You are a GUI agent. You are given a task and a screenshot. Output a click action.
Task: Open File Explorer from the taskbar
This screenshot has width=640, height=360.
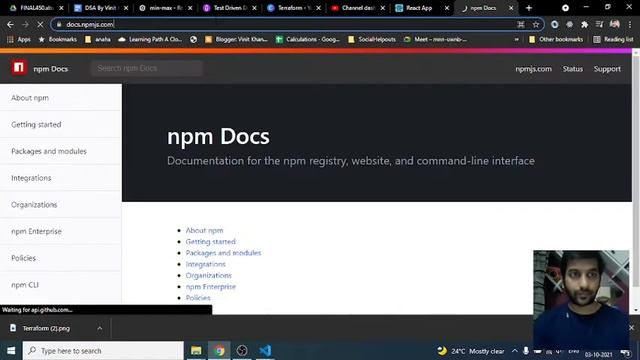(x=196, y=350)
